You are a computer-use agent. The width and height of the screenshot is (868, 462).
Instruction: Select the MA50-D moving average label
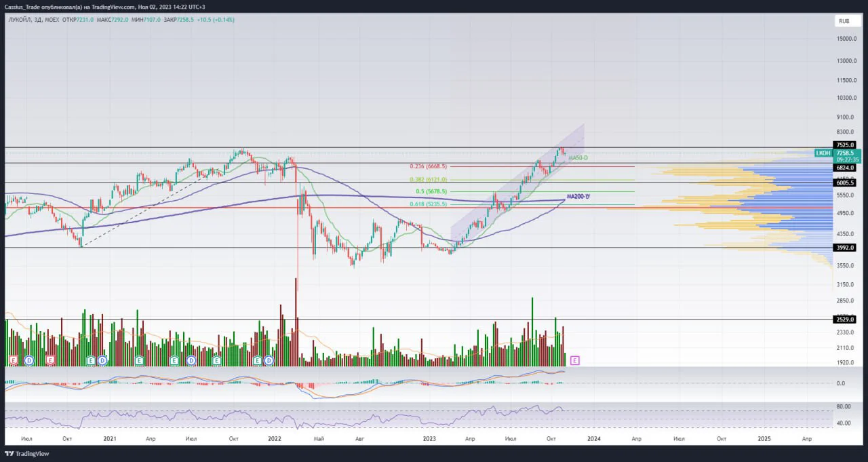point(578,158)
